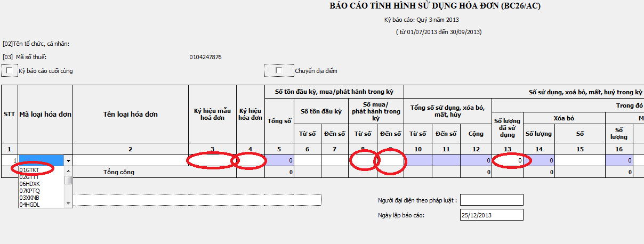Click the 'Tổng cộng' row label

[x=119, y=172]
